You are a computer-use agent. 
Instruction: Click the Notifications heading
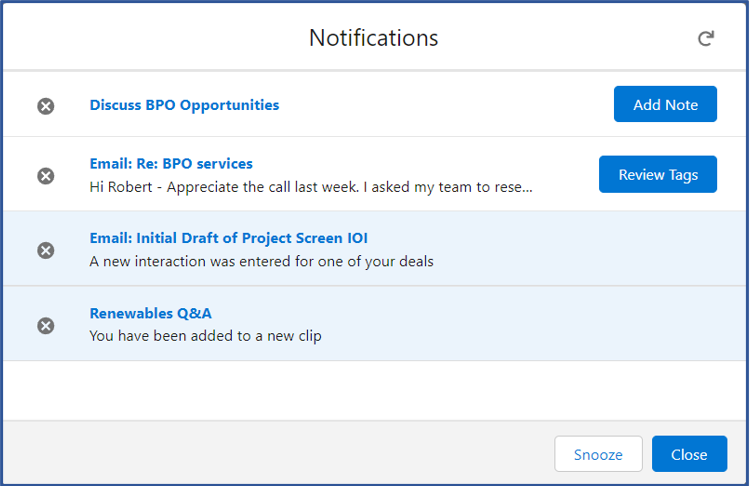click(x=374, y=38)
